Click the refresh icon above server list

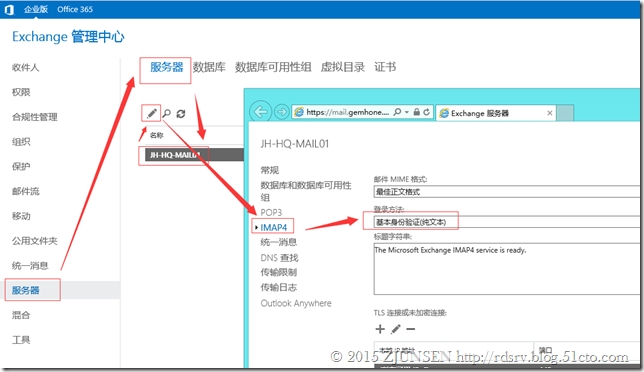(x=181, y=113)
